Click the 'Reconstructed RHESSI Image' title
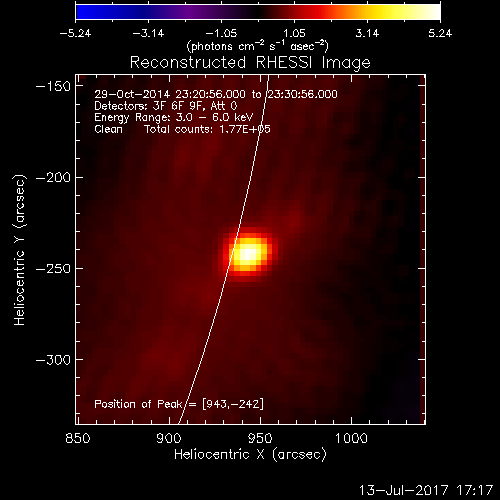This screenshot has width=500, height=500. pos(250,63)
